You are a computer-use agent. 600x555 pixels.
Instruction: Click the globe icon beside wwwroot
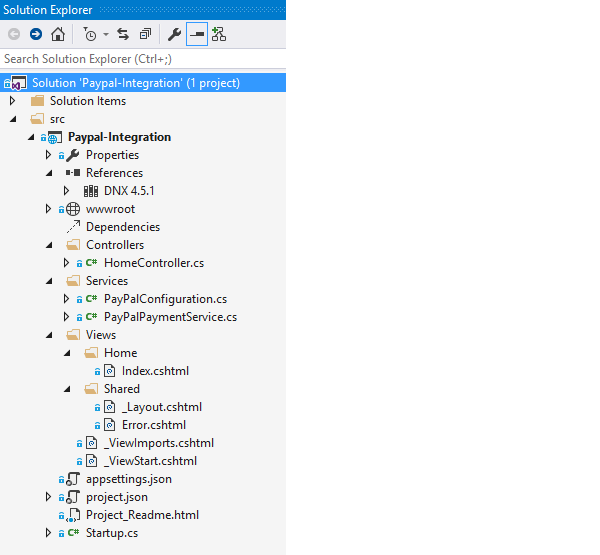click(73, 209)
